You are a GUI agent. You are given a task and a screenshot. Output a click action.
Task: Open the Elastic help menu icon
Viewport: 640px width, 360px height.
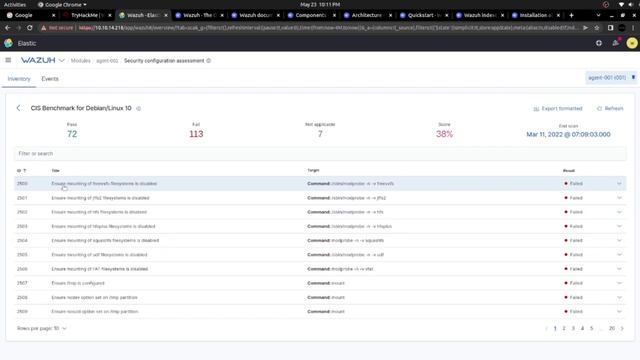pyautogui.click(x=599, y=43)
